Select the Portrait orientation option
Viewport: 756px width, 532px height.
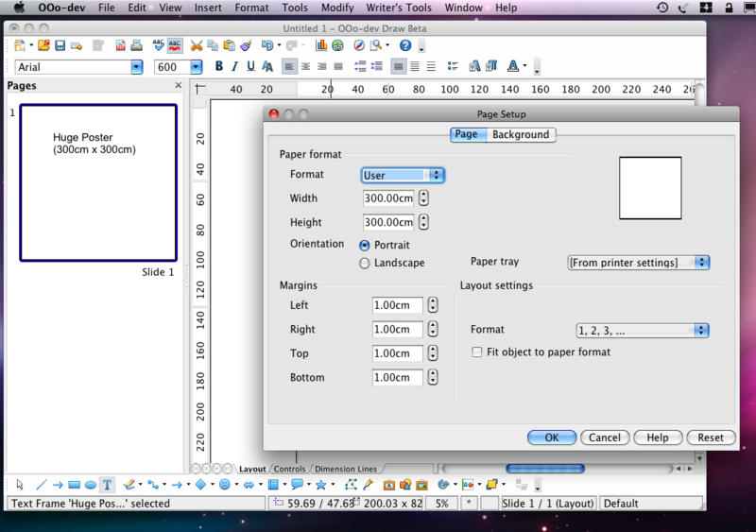[365, 245]
